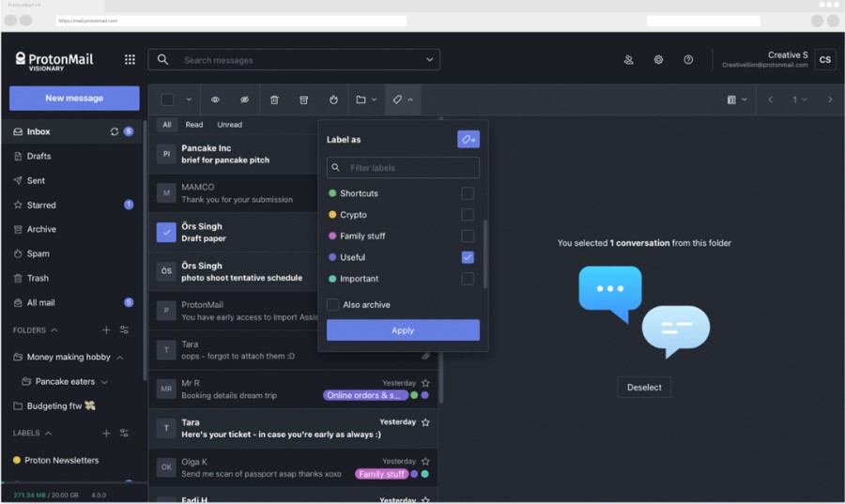Collapse the FOLDERS section
The image size is (845, 504).
[54, 330]
